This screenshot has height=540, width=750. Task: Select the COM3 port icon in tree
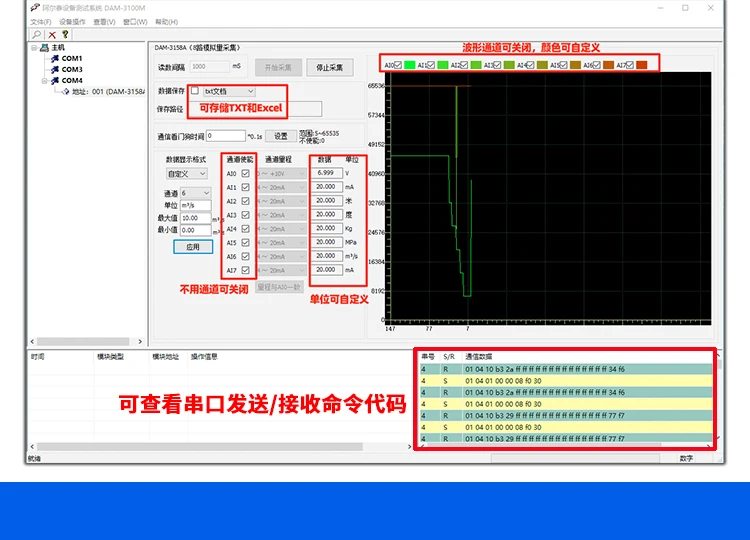tap(55, 69)
